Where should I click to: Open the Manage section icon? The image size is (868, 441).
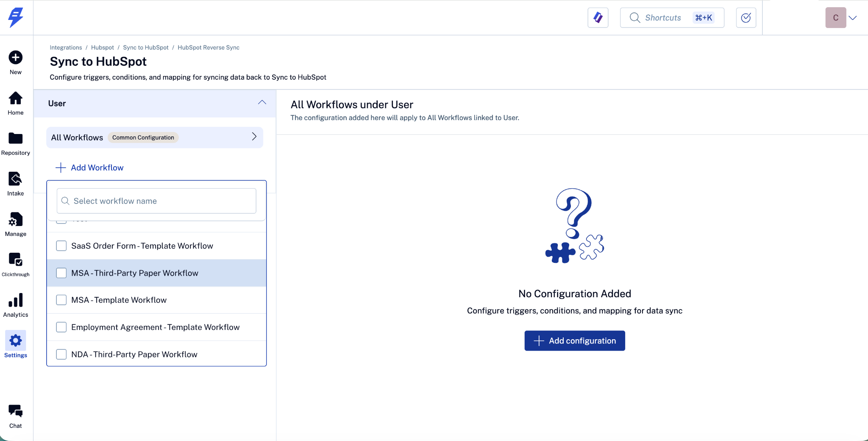16,220
